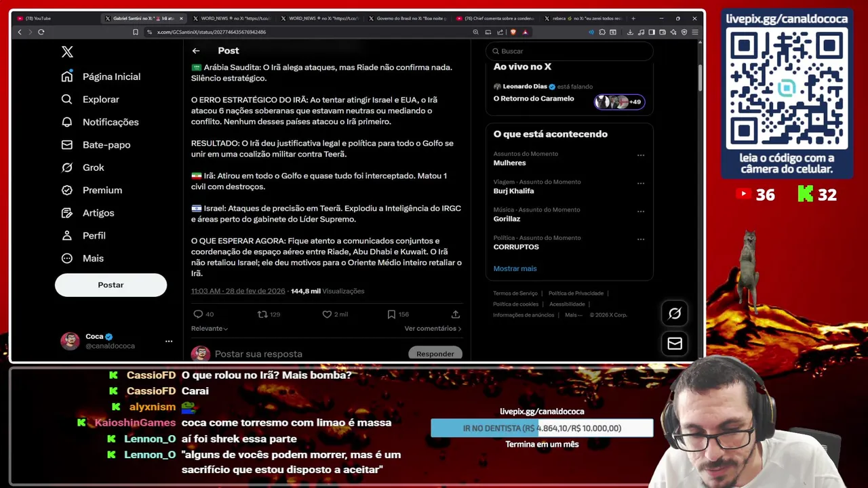
Task: Click the IR NO DENTISTA progress bar
Action: (x=542, y=428)
